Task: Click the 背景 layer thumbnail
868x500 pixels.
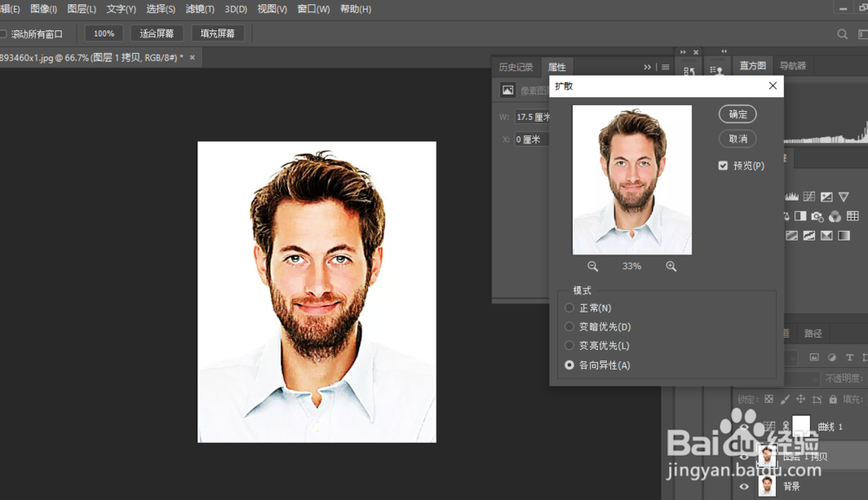Action: pyautogui.click(x=766, y=485)
